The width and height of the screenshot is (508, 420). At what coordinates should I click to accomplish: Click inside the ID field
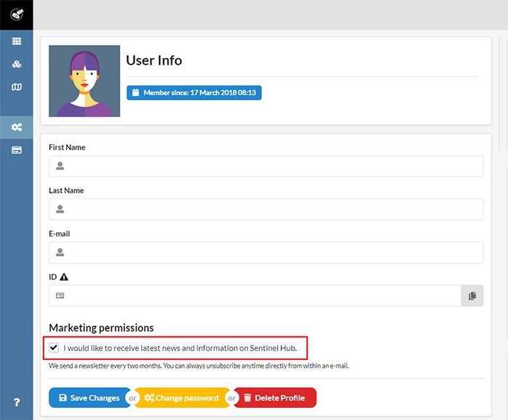255,296
